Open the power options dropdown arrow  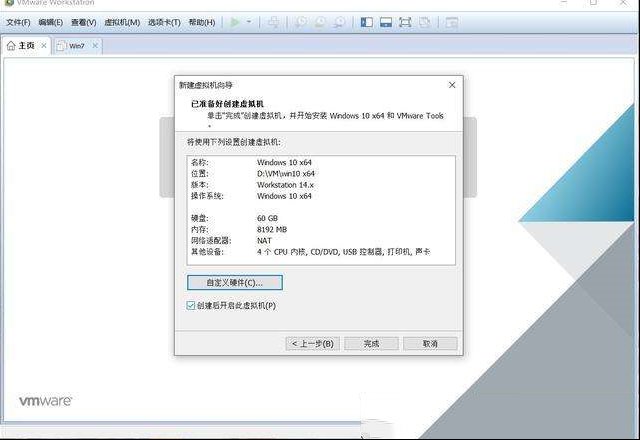click(249, 22)
